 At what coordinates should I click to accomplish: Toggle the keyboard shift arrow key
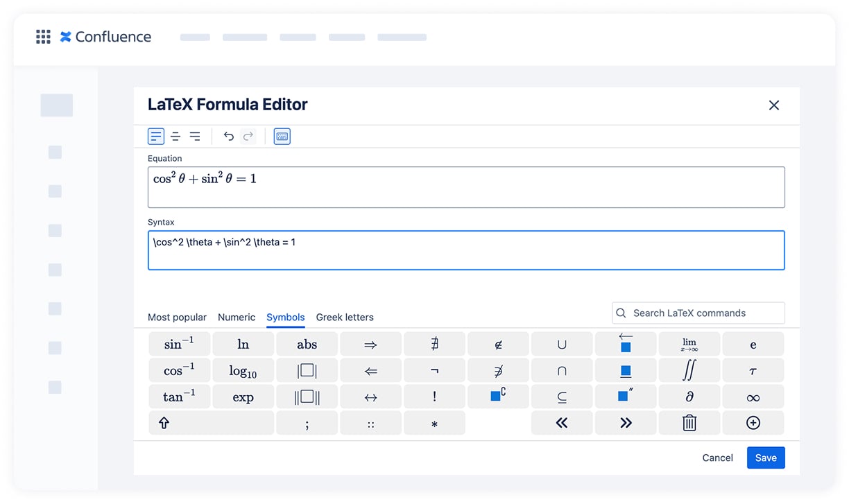[x=211, y=423]
